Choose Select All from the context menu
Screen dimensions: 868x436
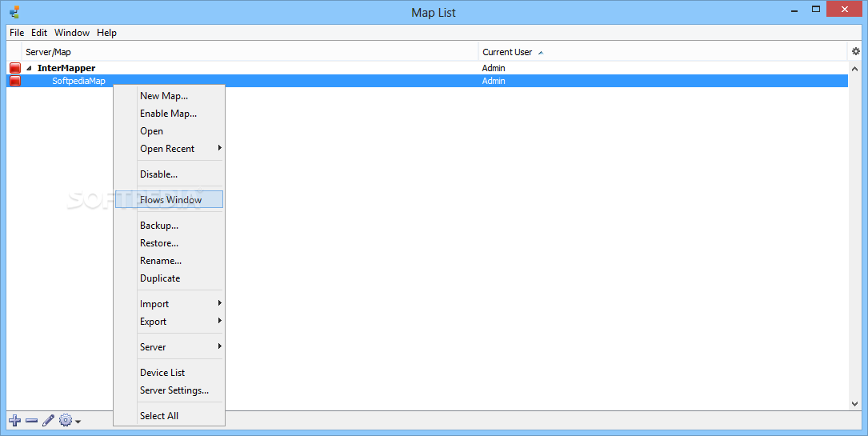point(169,415)
